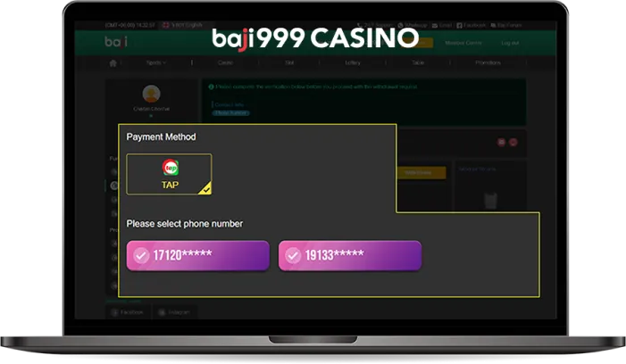The image size is (626, 364).
Task: Select the TAP payment method card
Action: pos(169,174)
